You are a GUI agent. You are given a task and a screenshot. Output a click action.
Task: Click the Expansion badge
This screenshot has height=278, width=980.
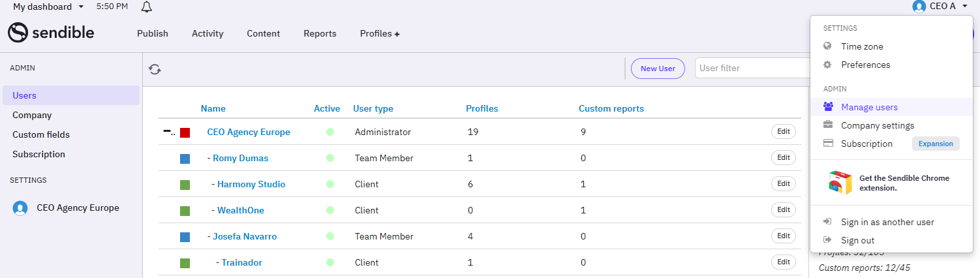936,144
